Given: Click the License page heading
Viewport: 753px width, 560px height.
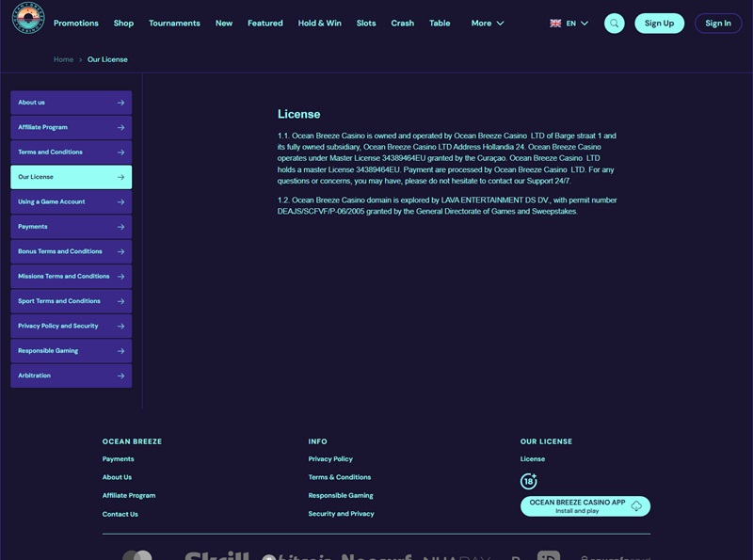Looking at the screenshot, I should point(298,114).
